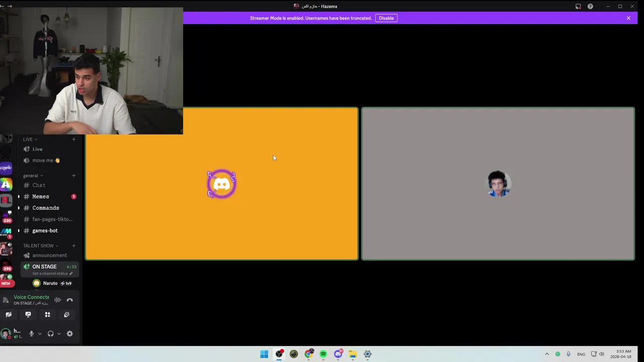Open the inbox icon in title bar
Screen dimensions: 644x362
point(578,7)
